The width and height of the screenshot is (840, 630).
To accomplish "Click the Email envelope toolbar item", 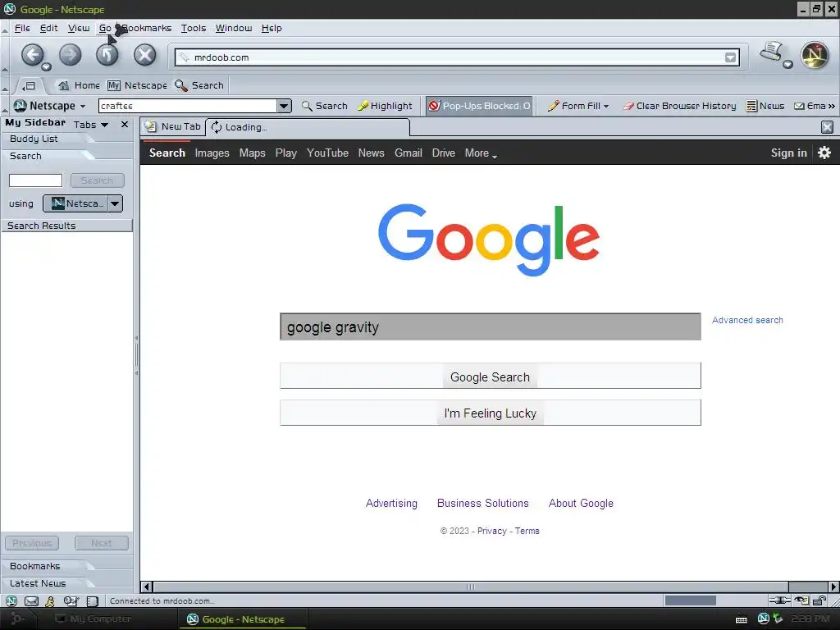I will tap(810, 106).
